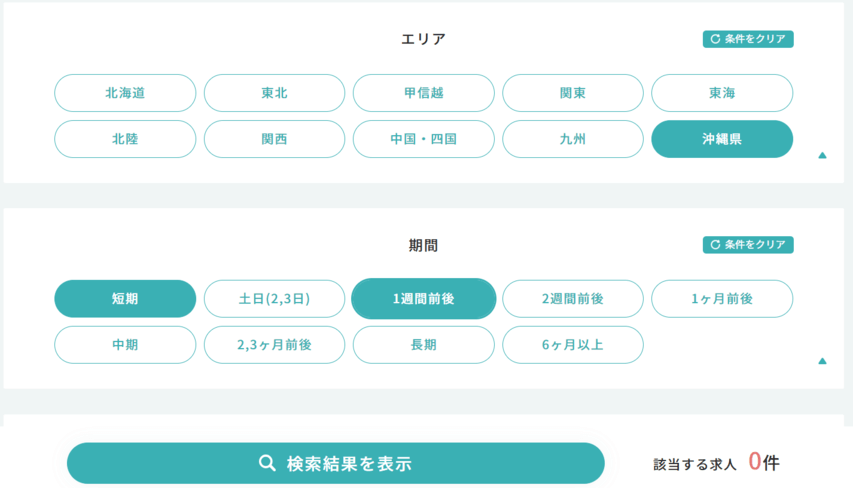This screenshot has width=853, height=488.
Task: Click the magnifier icon in search button
Action: (x=267, y=463)
